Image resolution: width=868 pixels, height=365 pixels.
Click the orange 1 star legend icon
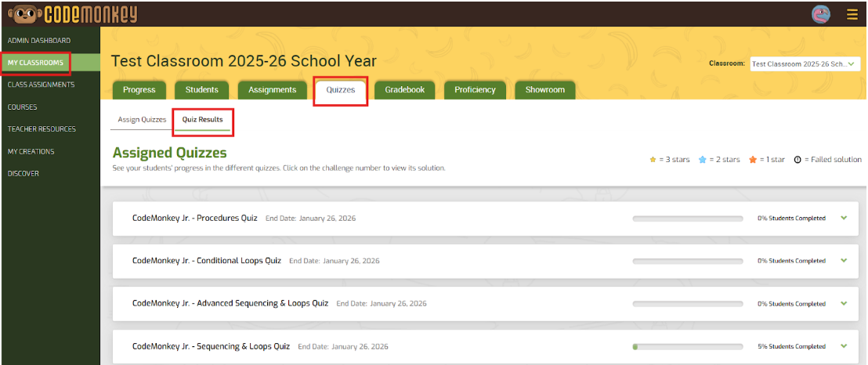752,160
